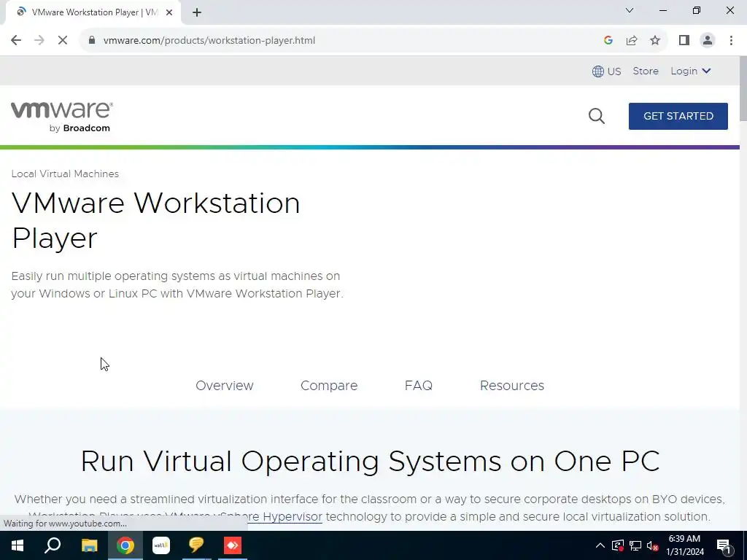Image resolution: width=747 pixels, height=560 pixels.
Task: Open network status tray icon
Action: point(635,545)
